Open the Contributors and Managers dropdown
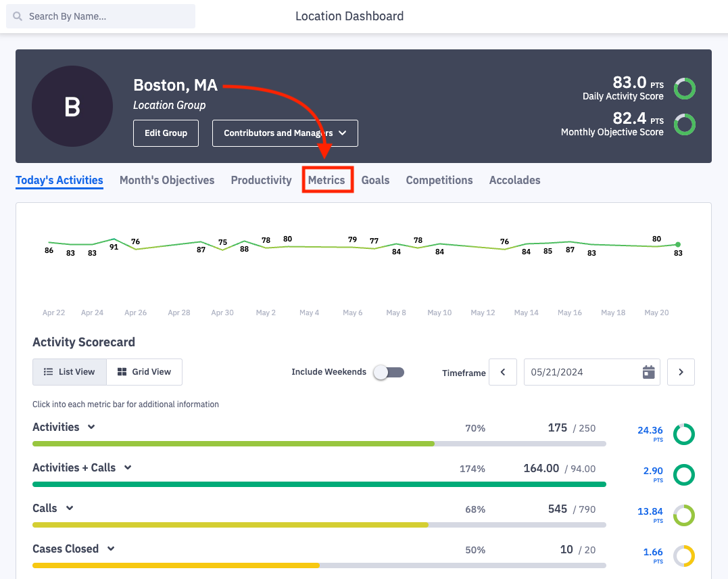The image size is (728, 579). click(285, 133)
